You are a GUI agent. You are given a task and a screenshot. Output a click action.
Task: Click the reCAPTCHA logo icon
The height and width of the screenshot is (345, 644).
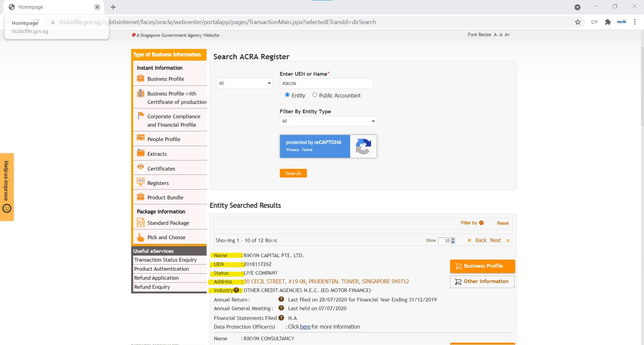pyautogui.click(x=363, y=146)
